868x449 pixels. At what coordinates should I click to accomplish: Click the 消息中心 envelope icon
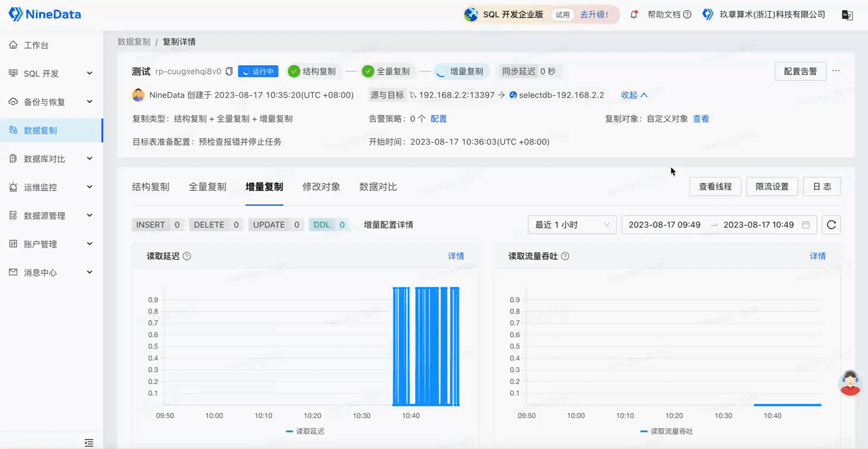(x=13, y=272)
